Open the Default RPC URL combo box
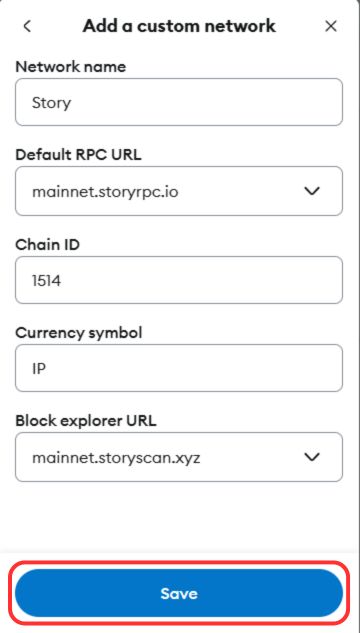 179,191
